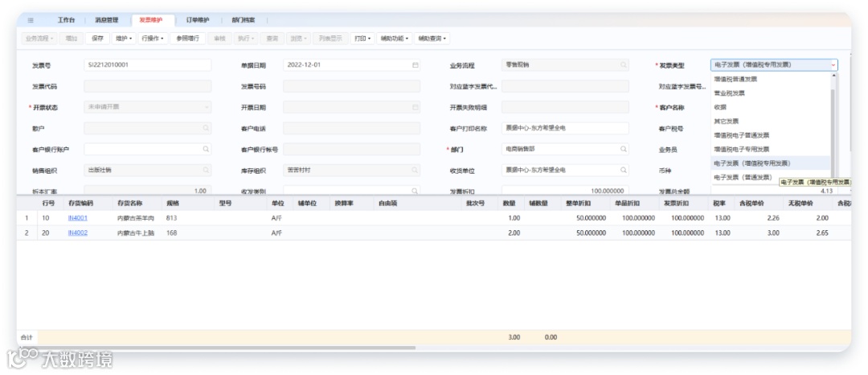Open the 单据日期 calendar picker icon

pyautogui.click(x=416, y=65)
